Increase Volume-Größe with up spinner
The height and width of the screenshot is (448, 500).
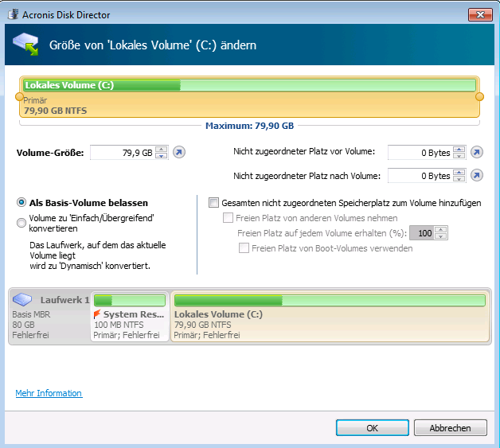(162, 149)
